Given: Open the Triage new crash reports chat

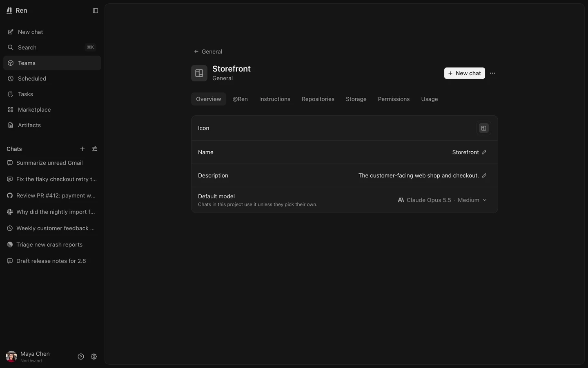Looking at the screenshot, I should tap(52, 245).
